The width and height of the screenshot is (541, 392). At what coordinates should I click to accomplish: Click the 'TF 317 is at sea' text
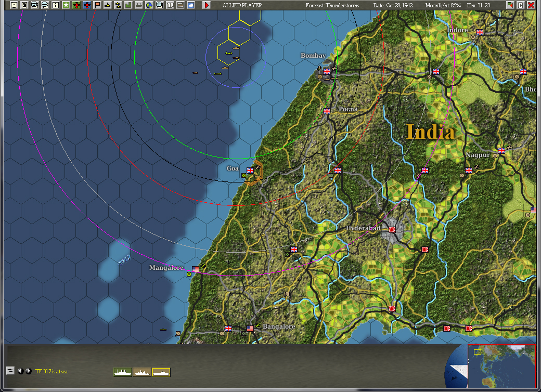[51, 371]
